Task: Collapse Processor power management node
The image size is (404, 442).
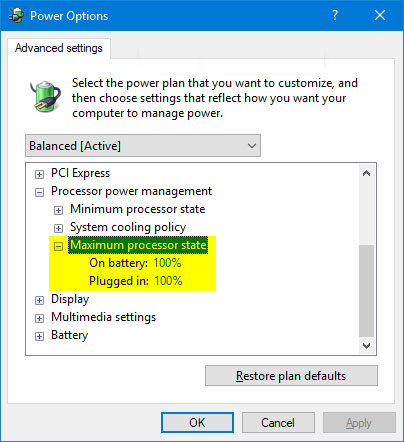Action: click(x=39, y=192)
